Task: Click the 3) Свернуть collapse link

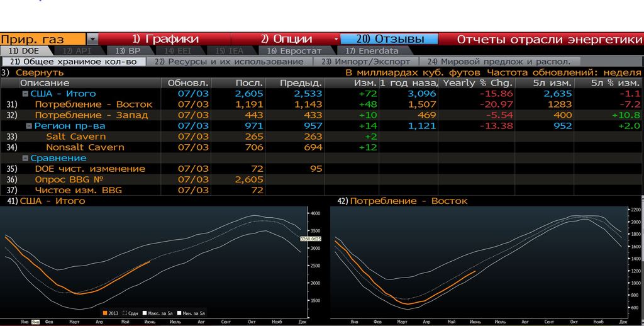Action: pos(33,72)
